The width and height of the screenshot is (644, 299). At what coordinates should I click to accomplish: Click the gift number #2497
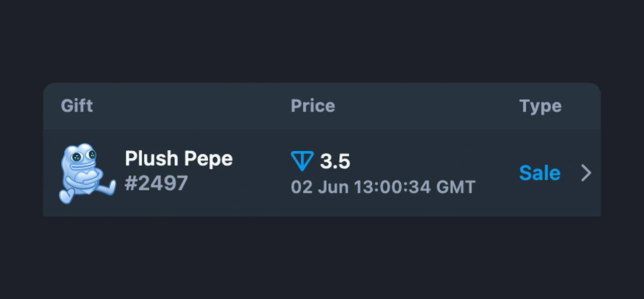coord(156,184)
